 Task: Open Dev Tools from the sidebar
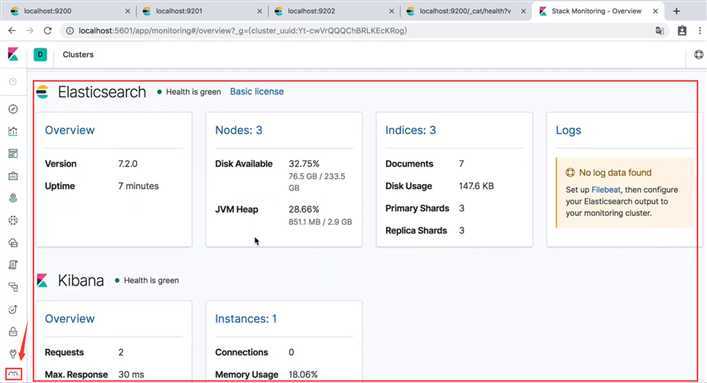[x=13, y=354]
